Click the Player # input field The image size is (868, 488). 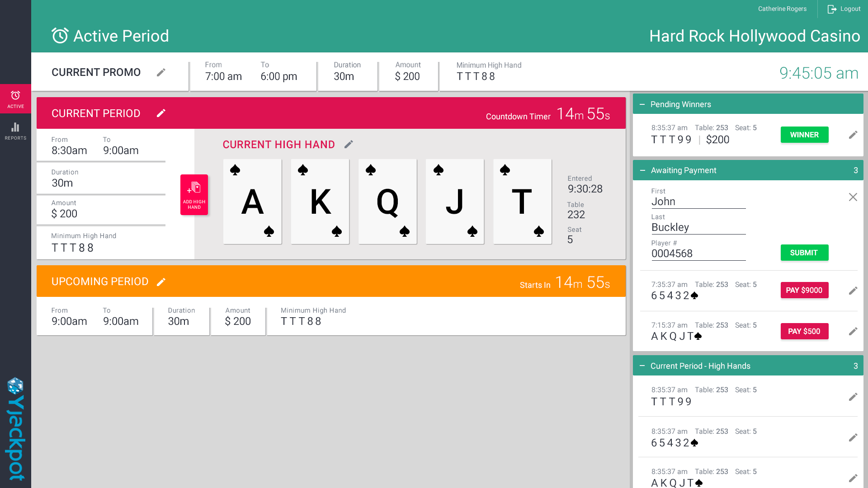point(698,253)
